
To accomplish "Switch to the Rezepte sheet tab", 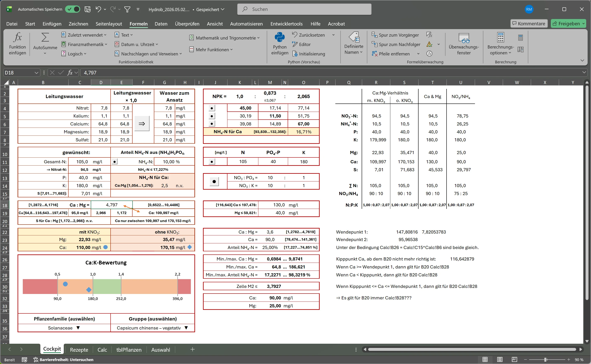I will pyautogui.click(x=79, y=350).
